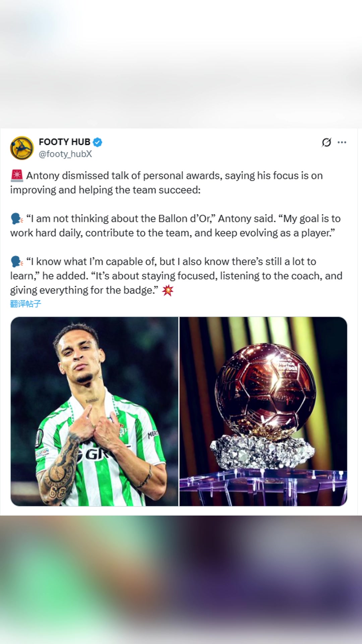This screenshot has width=362, height=644.
Task: Click the speaking head emoji before "I know what"
Action: click(17, 262)
